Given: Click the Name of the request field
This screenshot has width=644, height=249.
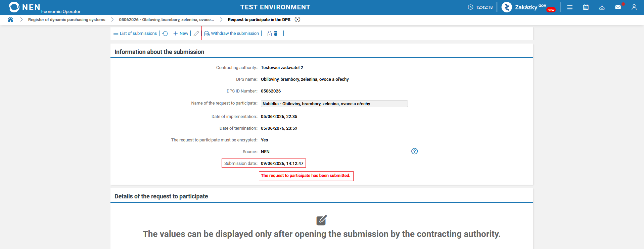Looking at the screenshot, I should pyautogui.click(x=334, y=104).
